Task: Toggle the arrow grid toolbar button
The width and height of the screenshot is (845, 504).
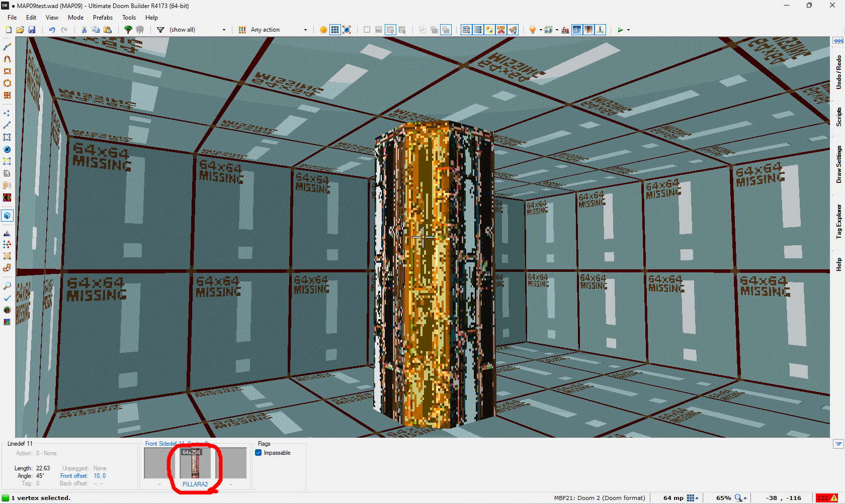Action: tap(466, 30)
